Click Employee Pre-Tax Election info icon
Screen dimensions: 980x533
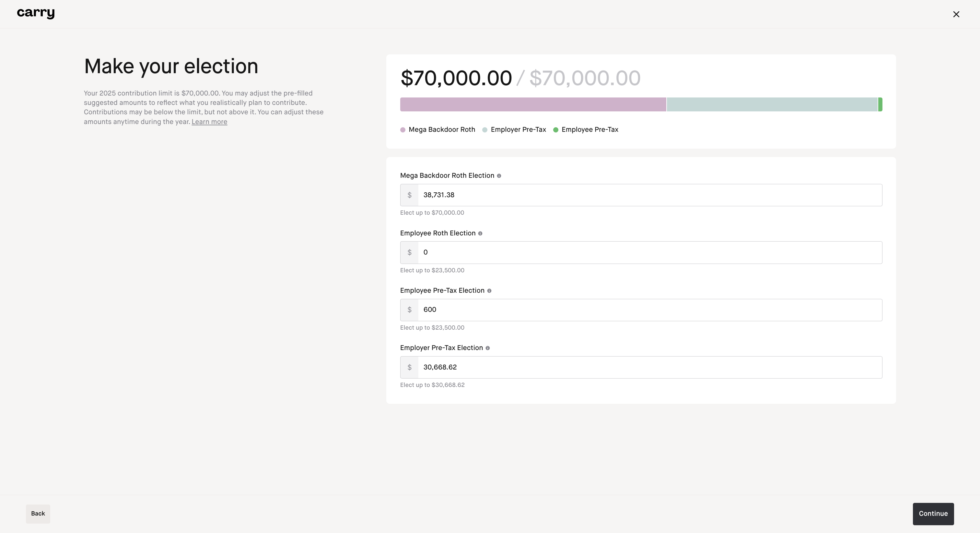[x=489, y=291]
